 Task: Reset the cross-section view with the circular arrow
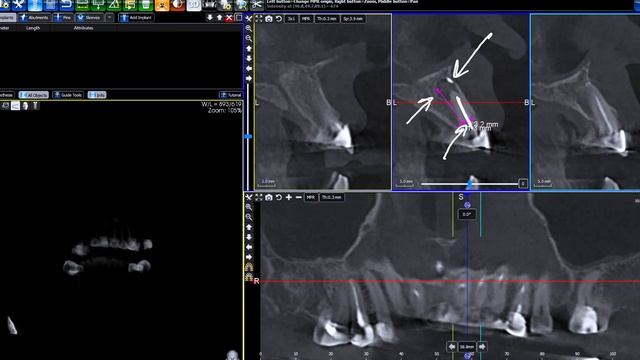point(279,19)
